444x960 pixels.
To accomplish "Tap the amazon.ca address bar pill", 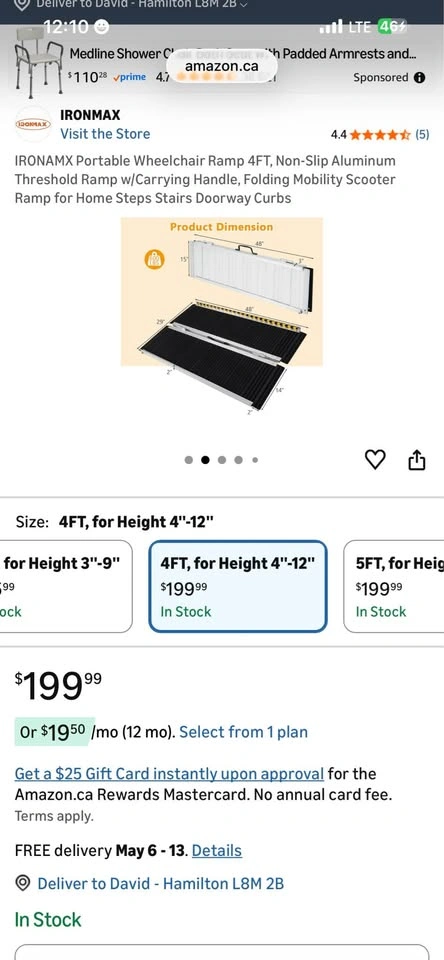I will 221,66.
